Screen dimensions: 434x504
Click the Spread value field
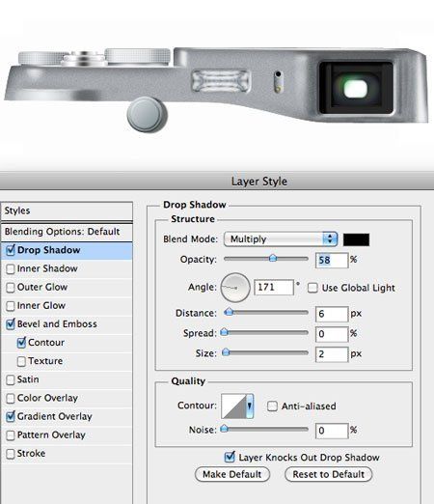coord(332,334)
